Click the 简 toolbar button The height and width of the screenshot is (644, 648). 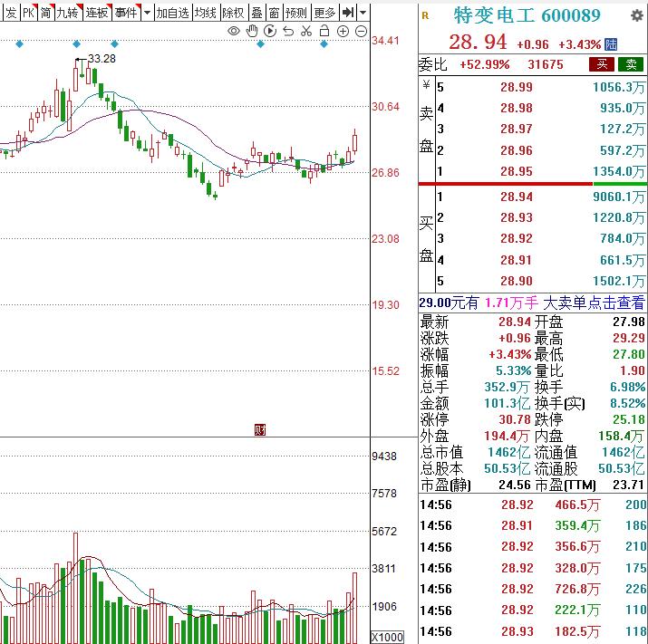click(46, 13)
